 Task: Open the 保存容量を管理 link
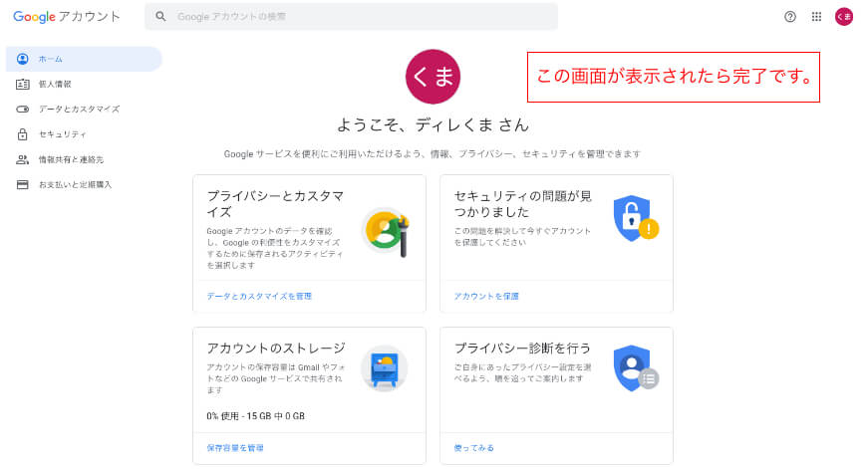[235, 448]
